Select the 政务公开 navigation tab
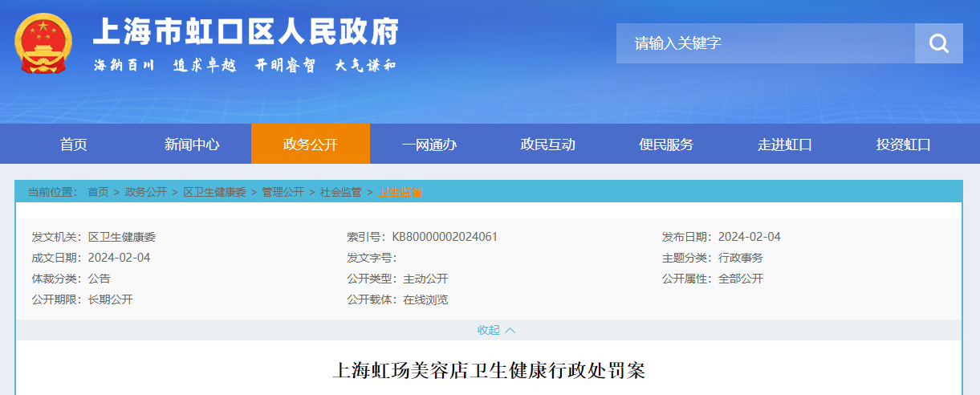The width and height of the screenshot is (980, 395). tap(311, 145)
